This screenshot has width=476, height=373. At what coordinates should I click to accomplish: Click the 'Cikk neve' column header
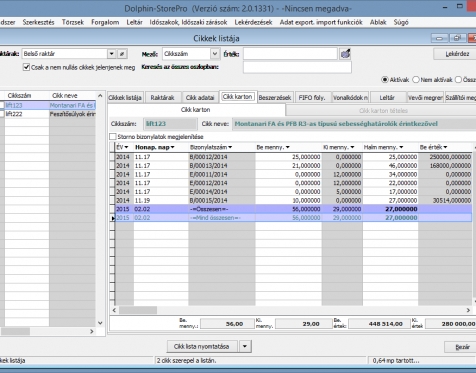(73, 96)
